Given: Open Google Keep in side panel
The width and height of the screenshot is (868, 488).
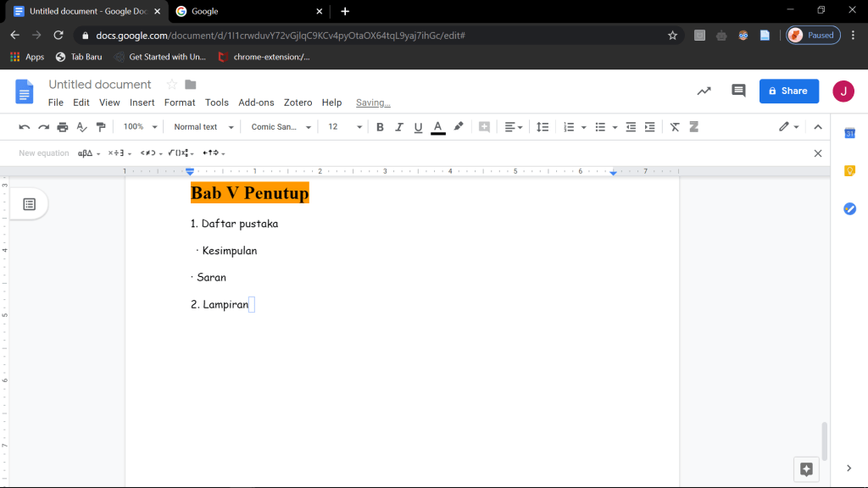Looking at the screenshot, I should coord(849,170).
